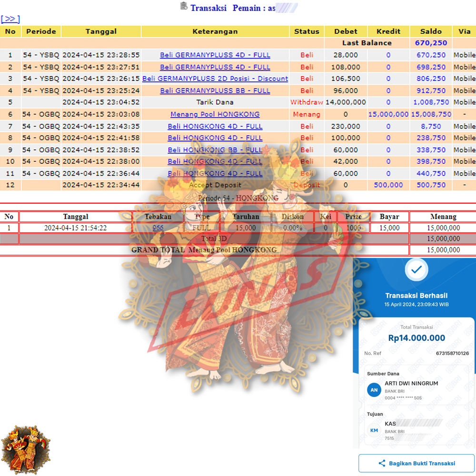The height and width of the screenshot is (476, 476).
Task: Open the Beli HONGKONG BB - FULL link
Action: click(x=215, y=149)
